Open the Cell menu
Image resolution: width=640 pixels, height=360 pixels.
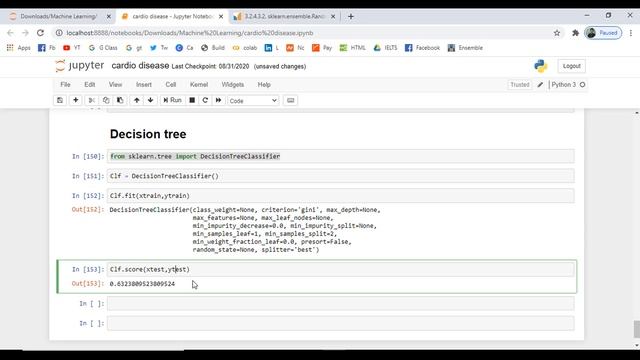point(171,85)
